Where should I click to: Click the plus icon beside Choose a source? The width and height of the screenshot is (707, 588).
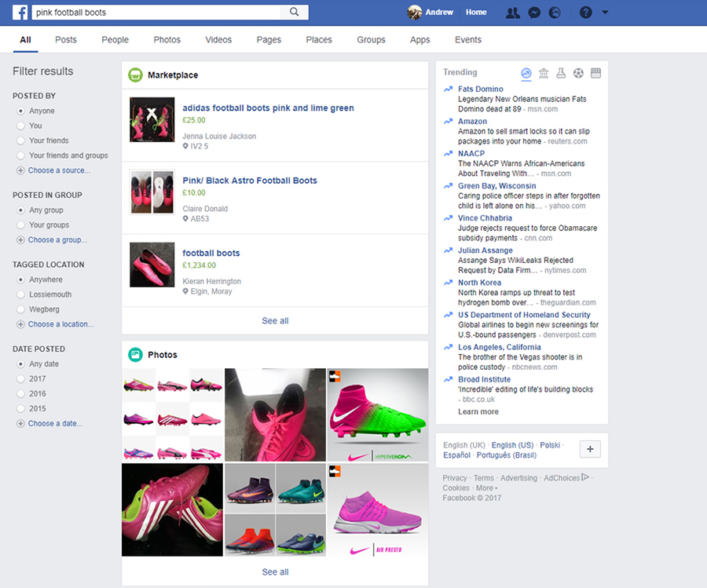tap(20, 171)
